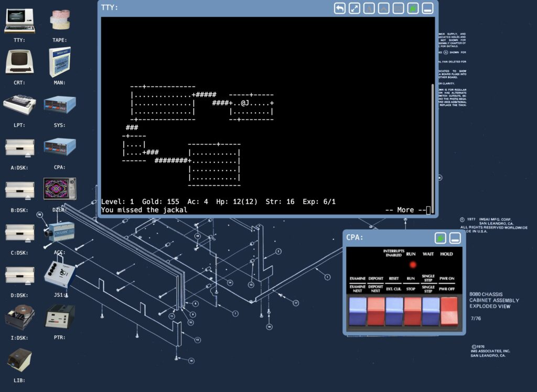Image resolution: width=537 pixels, height=392 pixels.
Task: Click the back arrow in TTY window
Action: click(340, 8)
